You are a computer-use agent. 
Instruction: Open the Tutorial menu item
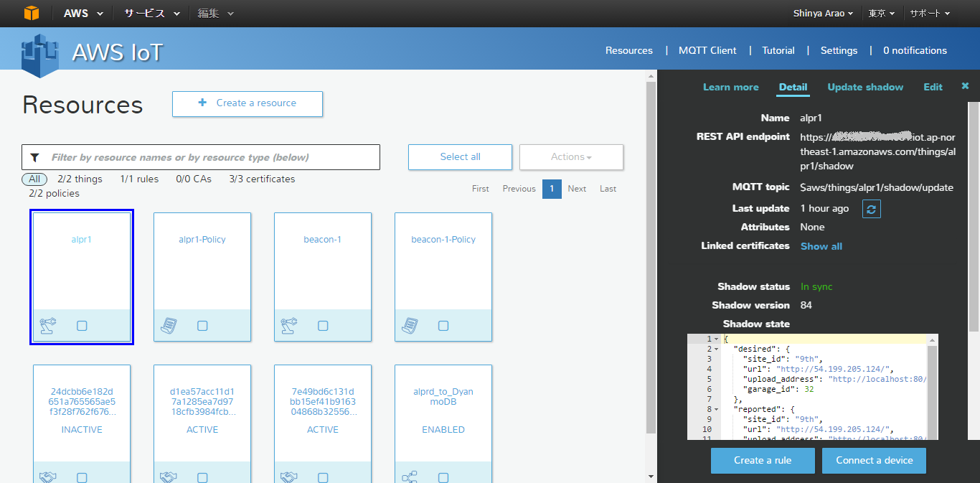[778, 50]
